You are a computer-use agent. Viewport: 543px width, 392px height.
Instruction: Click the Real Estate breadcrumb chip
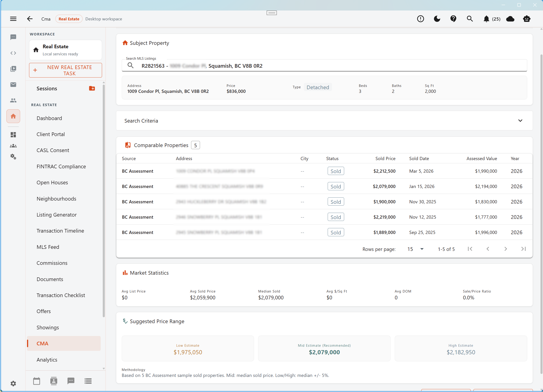(x=69, y=19)
